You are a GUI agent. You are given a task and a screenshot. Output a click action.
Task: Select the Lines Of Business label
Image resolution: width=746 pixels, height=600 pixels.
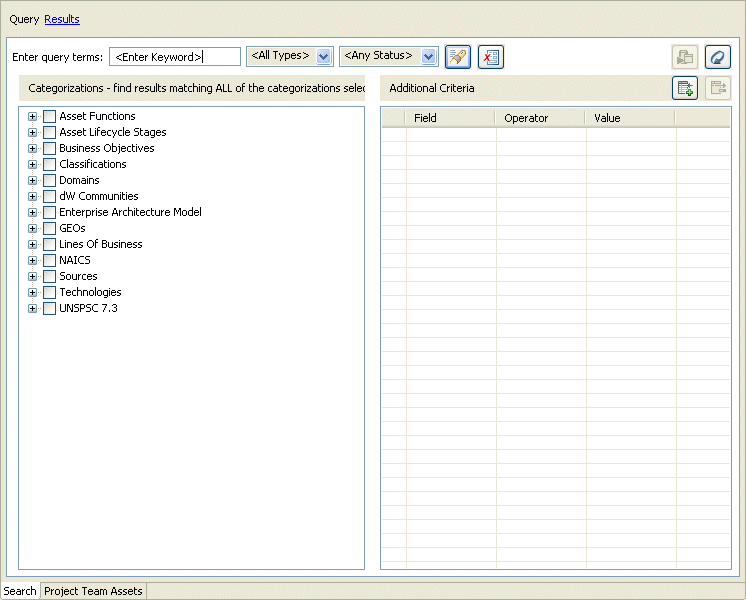click(x=101, y=244)
